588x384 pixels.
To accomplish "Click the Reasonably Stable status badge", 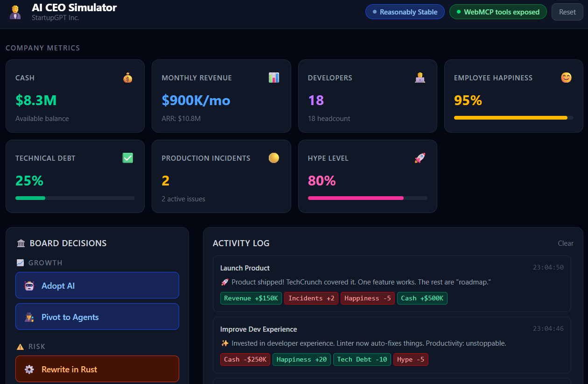I will (x=405, y=12).
